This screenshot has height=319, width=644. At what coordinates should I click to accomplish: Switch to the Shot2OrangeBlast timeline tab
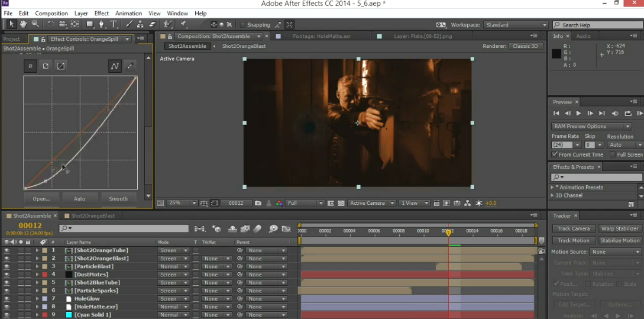93,216
